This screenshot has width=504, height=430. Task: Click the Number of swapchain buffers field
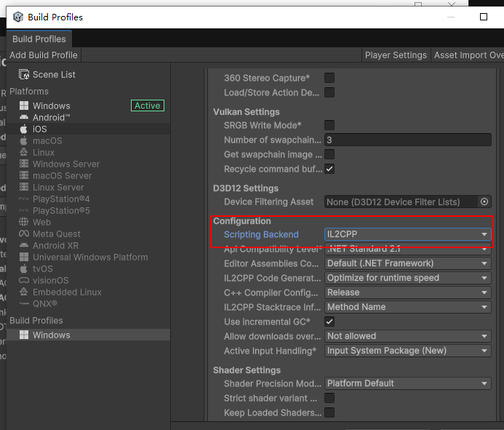pyautogui.click(x=407, y=140)
